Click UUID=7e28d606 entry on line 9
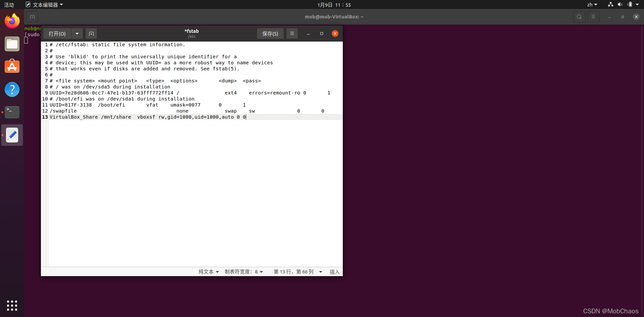Viewport: 644px width, 317px height. [111, 93]
